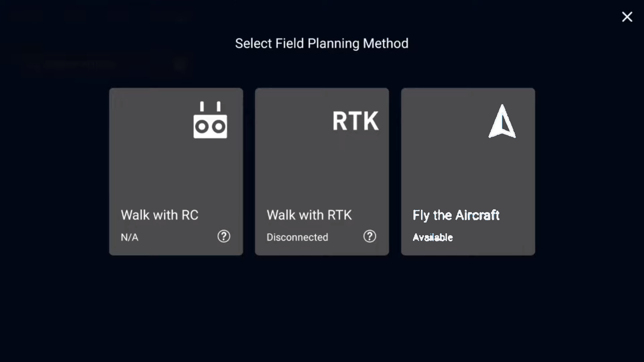644x362 pixels.
Task: Click the Select Field Planning Method heading
Action: 322,43
